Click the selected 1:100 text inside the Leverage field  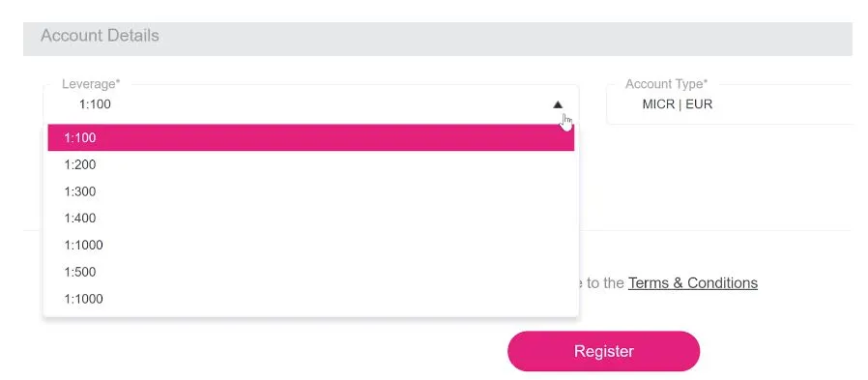tap(95, 104)
